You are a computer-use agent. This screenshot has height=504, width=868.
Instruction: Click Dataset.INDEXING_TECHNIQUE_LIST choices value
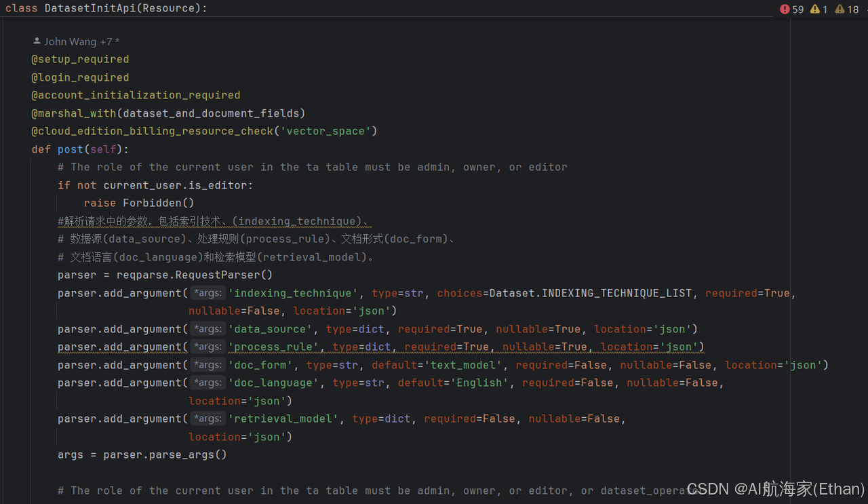click(591, 293)
